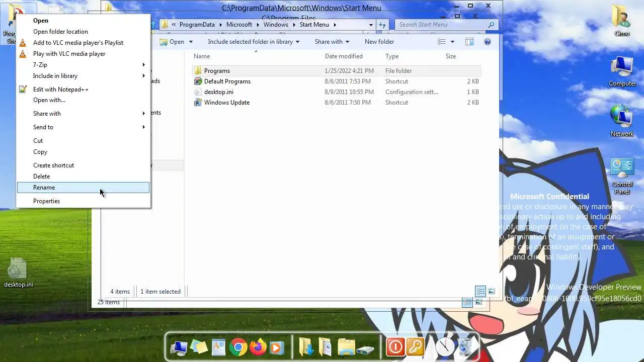
Task: Expand Include selected folder in library dropdown
Action: pyautogui.click(x=297, y=42)
